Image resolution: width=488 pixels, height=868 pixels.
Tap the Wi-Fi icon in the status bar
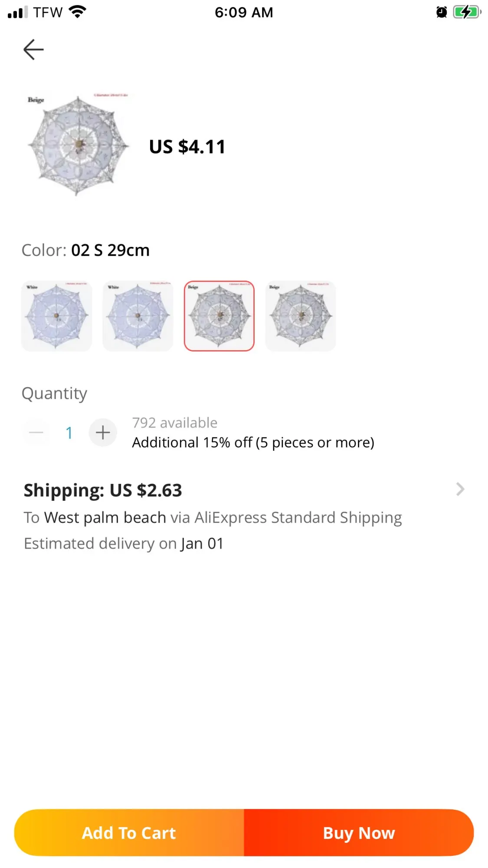77,12
